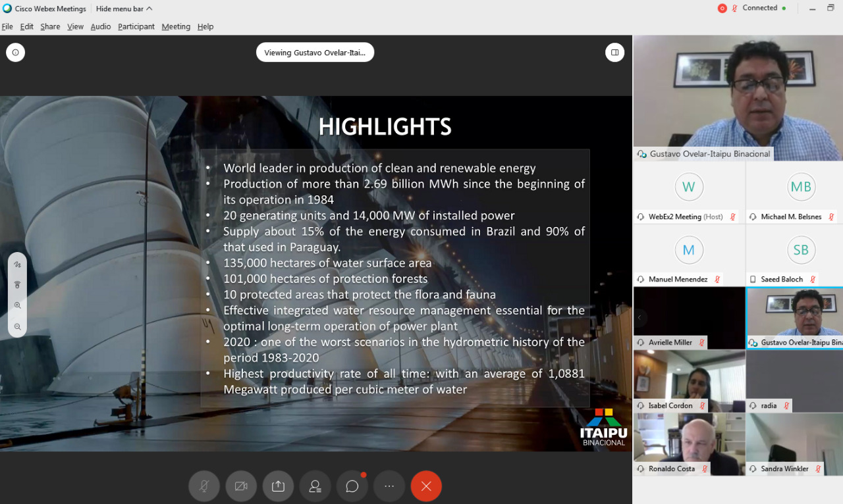The height and width of the screenshot is (504, 843).
Task: Zoom in on shared content
Action: point(18,305)
